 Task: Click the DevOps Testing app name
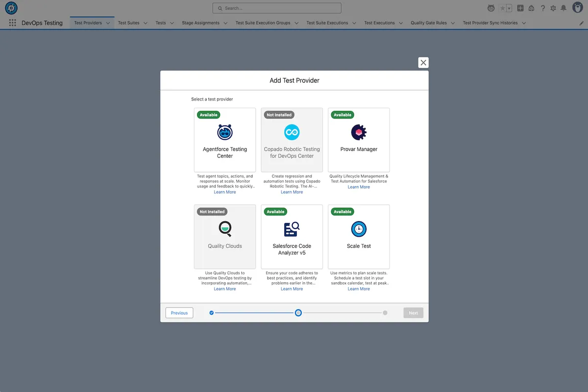[42, 23]
